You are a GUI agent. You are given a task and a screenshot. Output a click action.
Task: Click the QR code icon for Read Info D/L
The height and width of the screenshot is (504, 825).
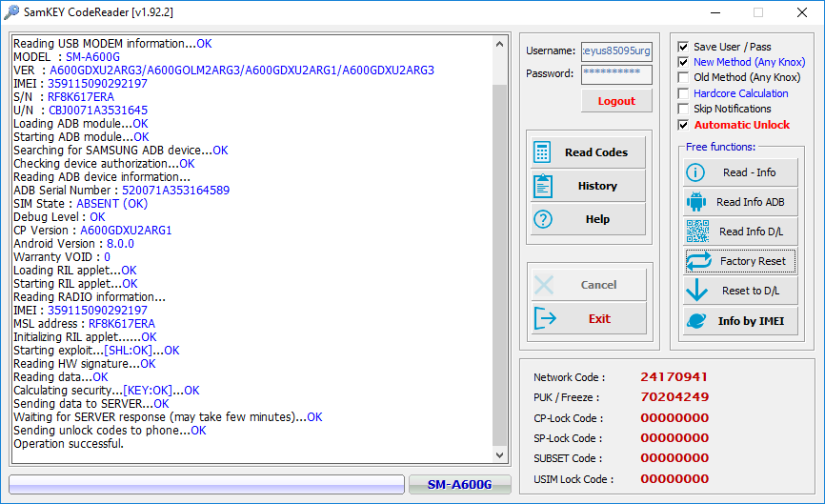pyautogui.click(x=697, y=231)
